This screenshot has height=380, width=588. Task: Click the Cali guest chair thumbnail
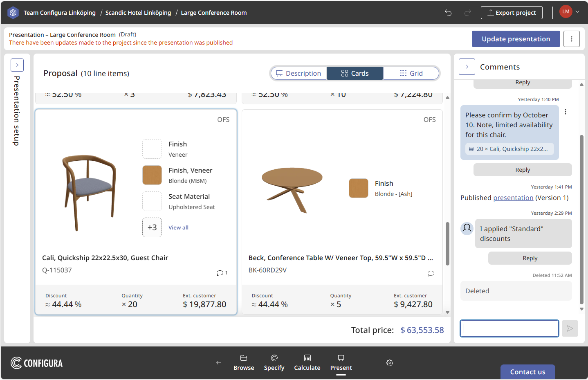89,192
